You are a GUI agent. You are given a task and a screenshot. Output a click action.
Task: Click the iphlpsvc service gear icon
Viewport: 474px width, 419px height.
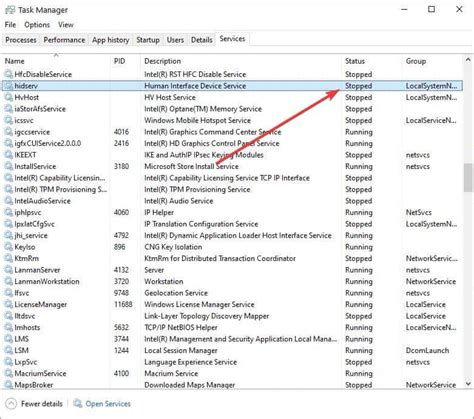tap(8, 212)
